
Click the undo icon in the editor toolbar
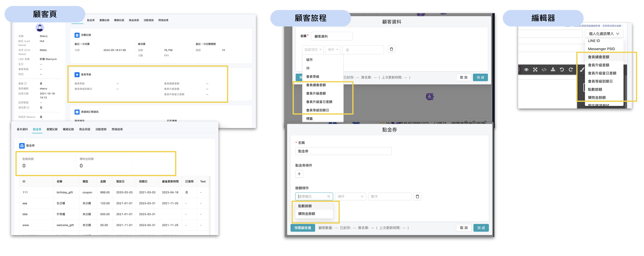pyautogui.click(x=562, y=70)
